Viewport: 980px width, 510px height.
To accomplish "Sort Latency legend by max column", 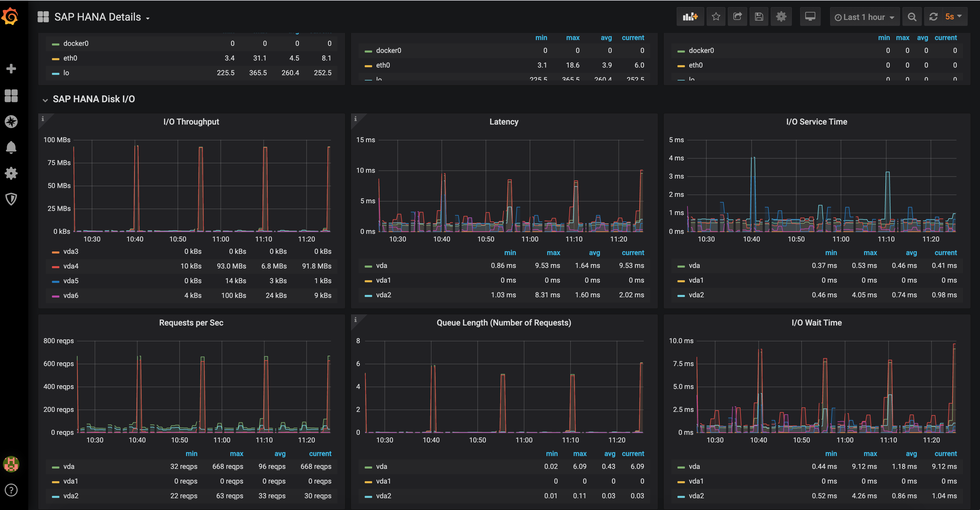I will point(553,253).
